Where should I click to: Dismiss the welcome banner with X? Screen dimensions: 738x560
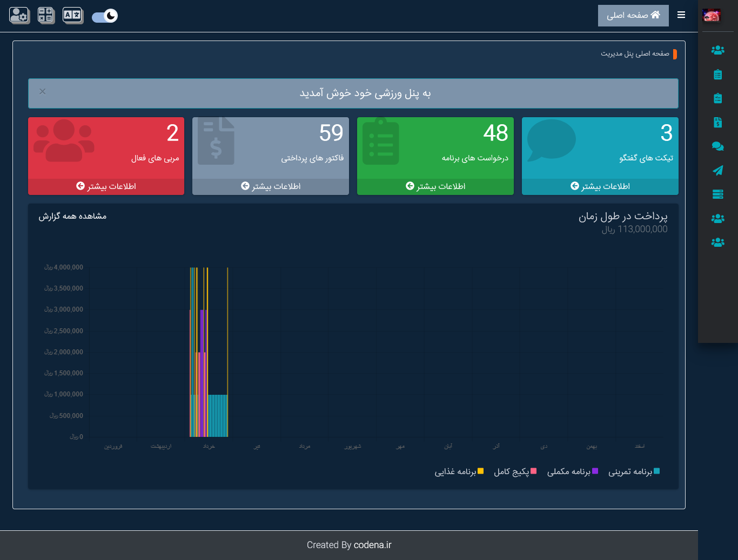43,92
